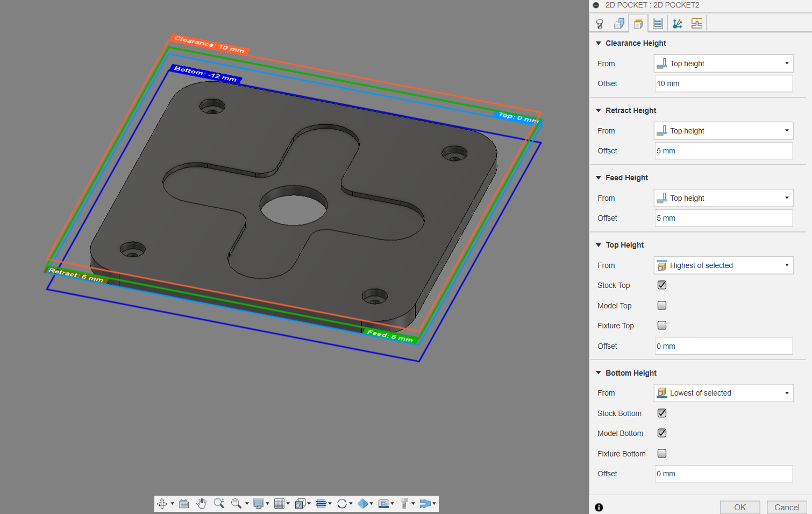Activate the Orbit tool in navigation bar
Image resolution: width=812 pixels, height=514 pixels.
tap(162, 504)
